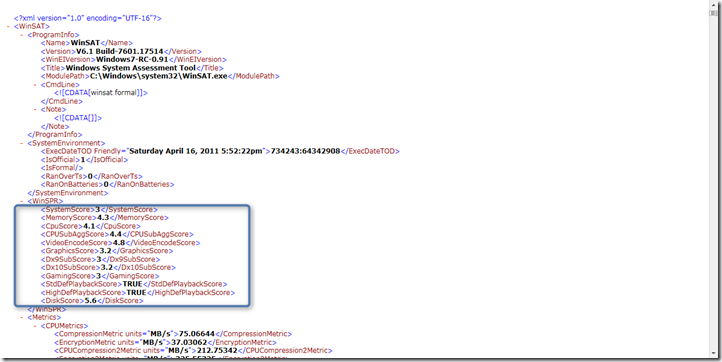Collapse the WinSPR node

[22, 201]
